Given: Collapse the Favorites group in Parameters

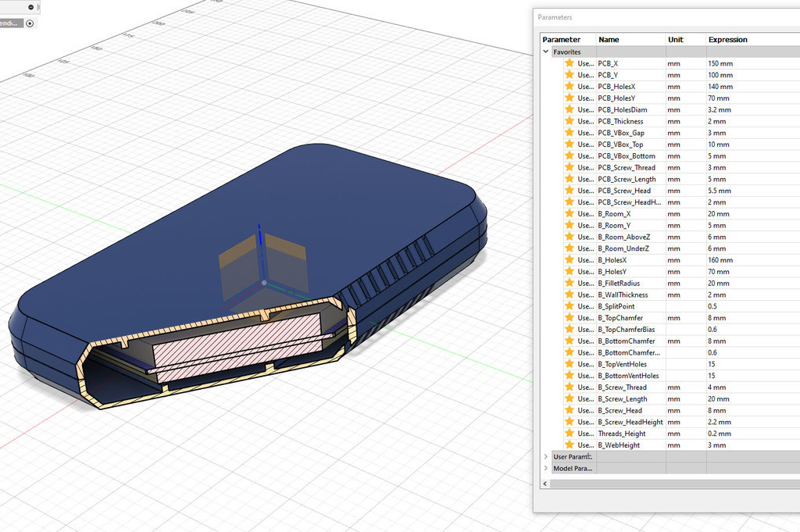Looking at the screenshot, I should (x=545, y=52).
